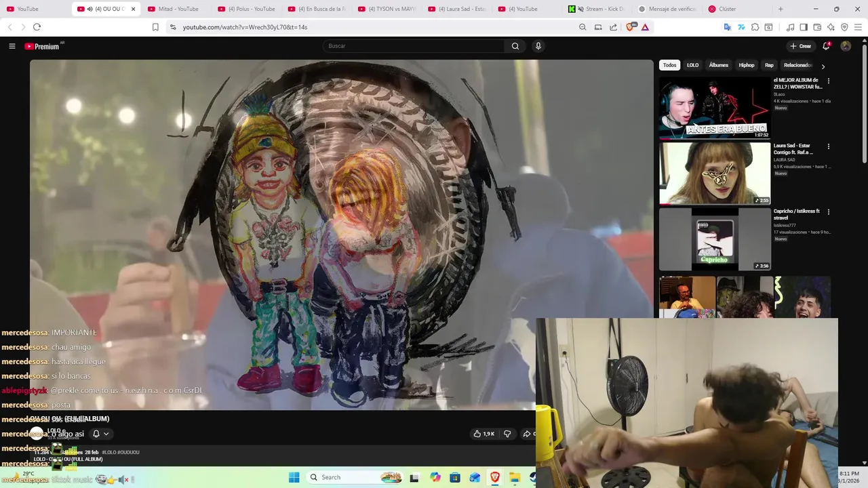Open the YouTube guide hamburger menu

(x=12, y=46)
